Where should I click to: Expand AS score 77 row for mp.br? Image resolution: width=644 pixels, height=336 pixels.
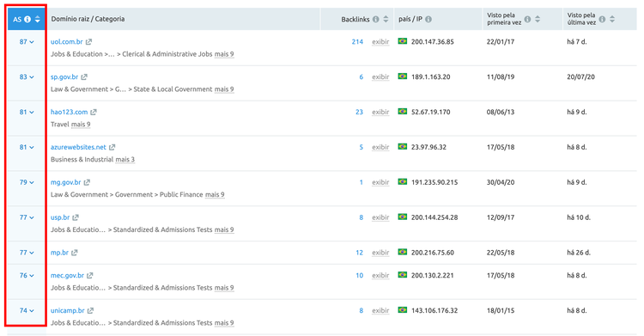(x=27, y=253)
